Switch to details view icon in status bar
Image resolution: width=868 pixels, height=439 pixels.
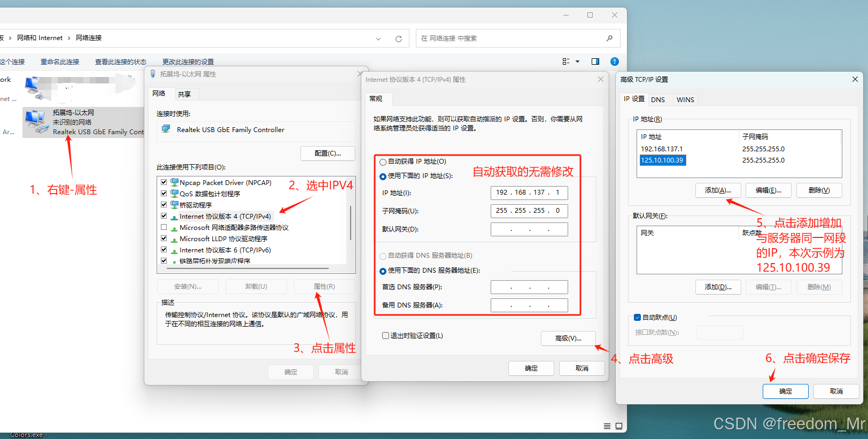pyautogui.click(x=607, y=426)
